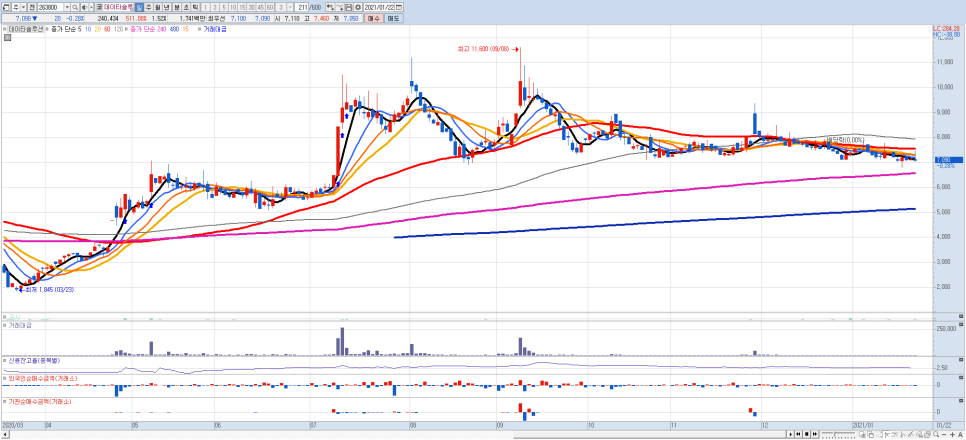Select the 15 interval button

pyautogui.click(x=242, y=7)
